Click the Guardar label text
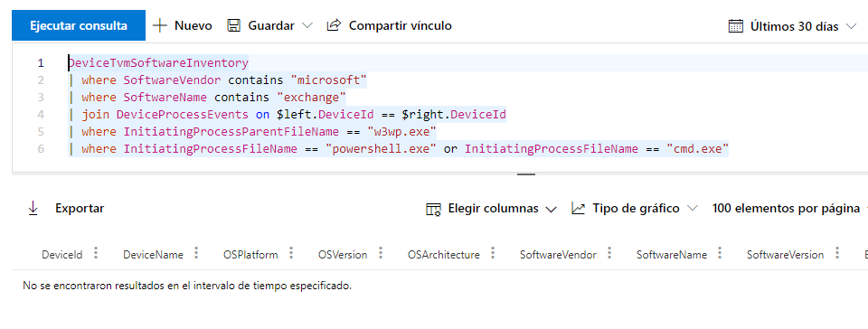Viewport: 868px width, 329px height. 270,25
